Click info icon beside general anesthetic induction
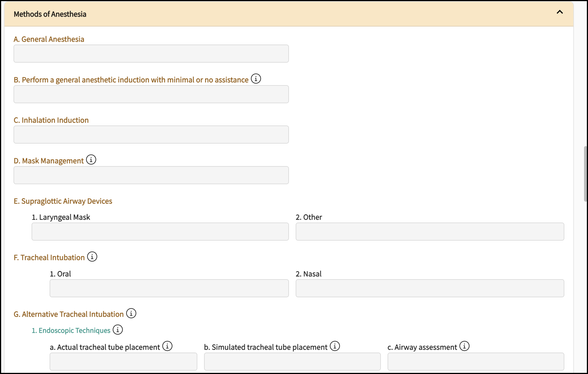588x374 pixels. [256, 79]
